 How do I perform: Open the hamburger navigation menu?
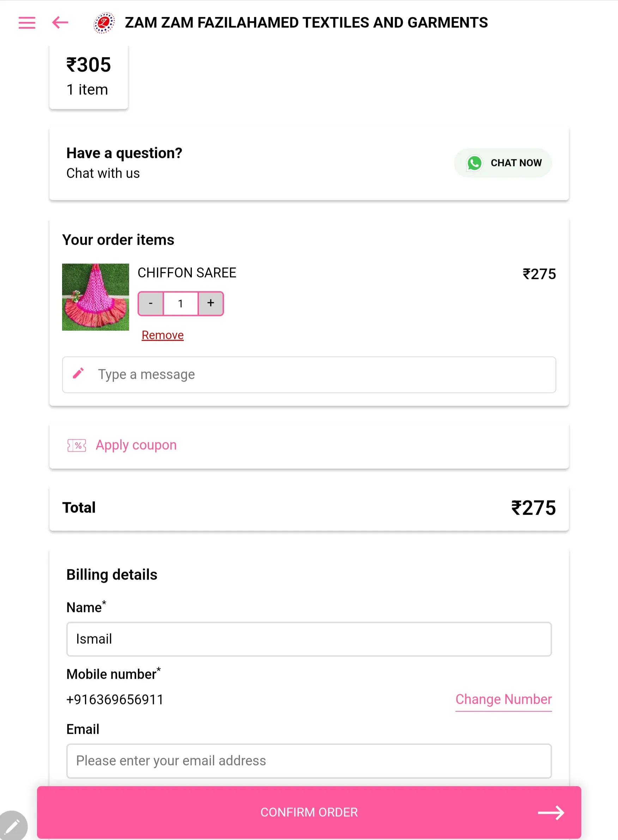pyautogui.click(x=26, y=23)
